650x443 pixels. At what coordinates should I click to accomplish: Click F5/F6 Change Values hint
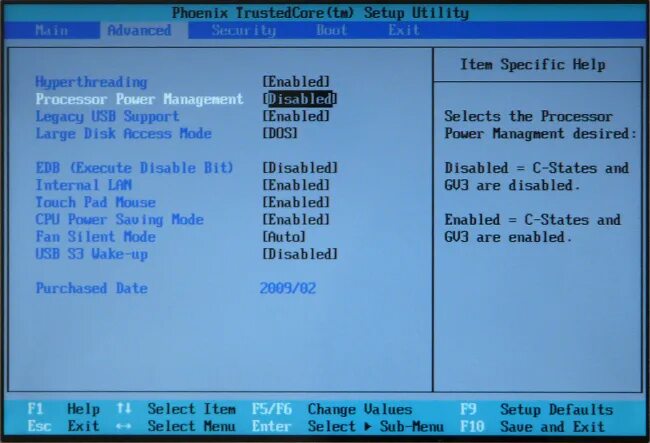tap(332, 409)
